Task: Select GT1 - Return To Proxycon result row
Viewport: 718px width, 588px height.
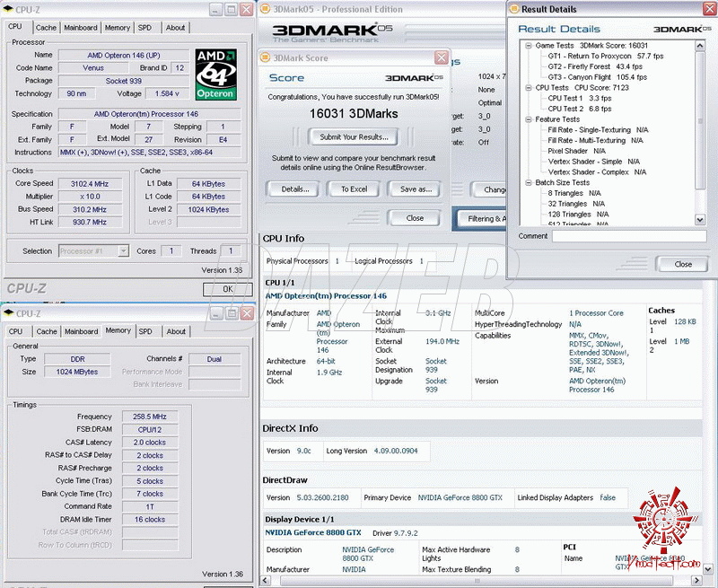Action: pyautogui.click(x=605, y=56)
